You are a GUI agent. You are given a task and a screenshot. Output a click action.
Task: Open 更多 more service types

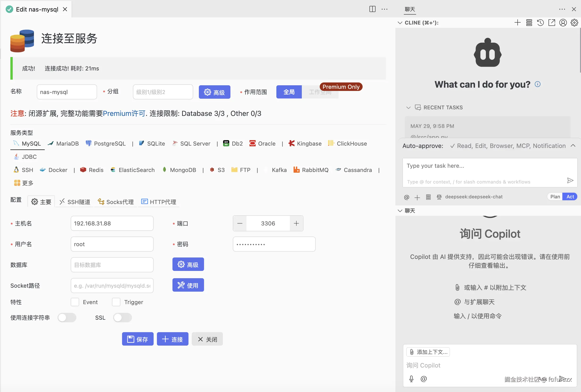[x=24, y=183]
